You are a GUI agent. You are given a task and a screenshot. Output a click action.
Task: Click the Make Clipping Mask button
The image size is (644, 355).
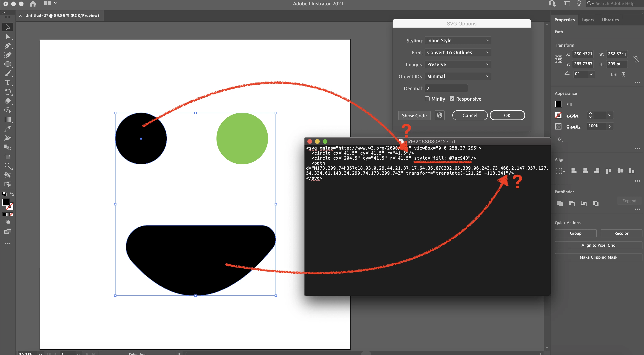[x=598, y=257]
